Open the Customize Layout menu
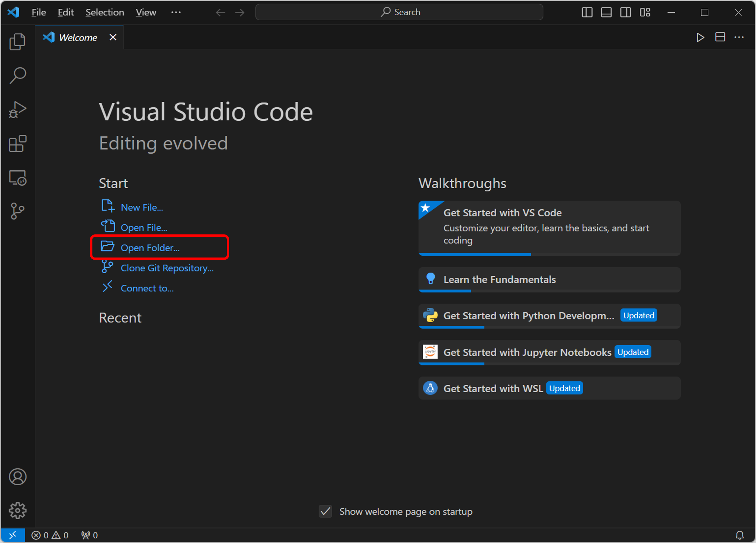The image size is (756, 543). 645,12
